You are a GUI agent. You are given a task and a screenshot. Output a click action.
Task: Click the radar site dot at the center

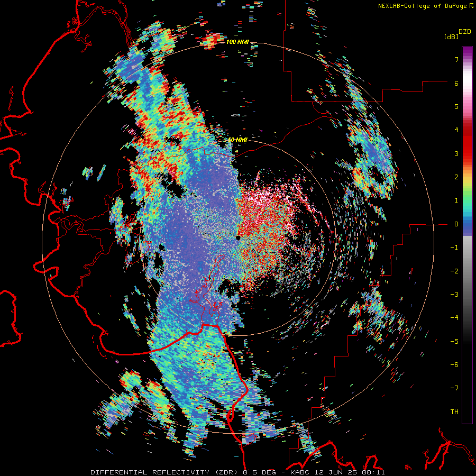pyautogui.click(x=238, y=237)
